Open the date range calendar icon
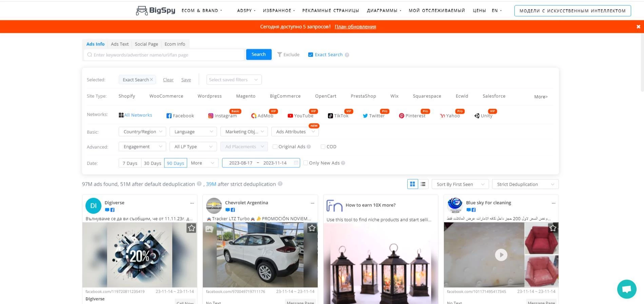Image resolution: width=644 pixels, height=304 pixels. tap(296, 163)
